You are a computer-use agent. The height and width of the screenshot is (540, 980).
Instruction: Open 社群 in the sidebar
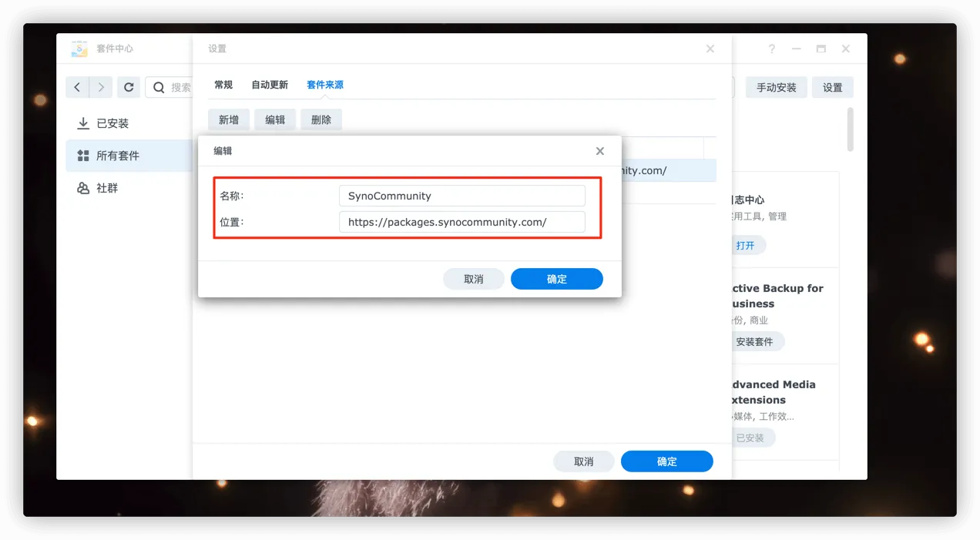pyautogui.click(x=129, y=188)
